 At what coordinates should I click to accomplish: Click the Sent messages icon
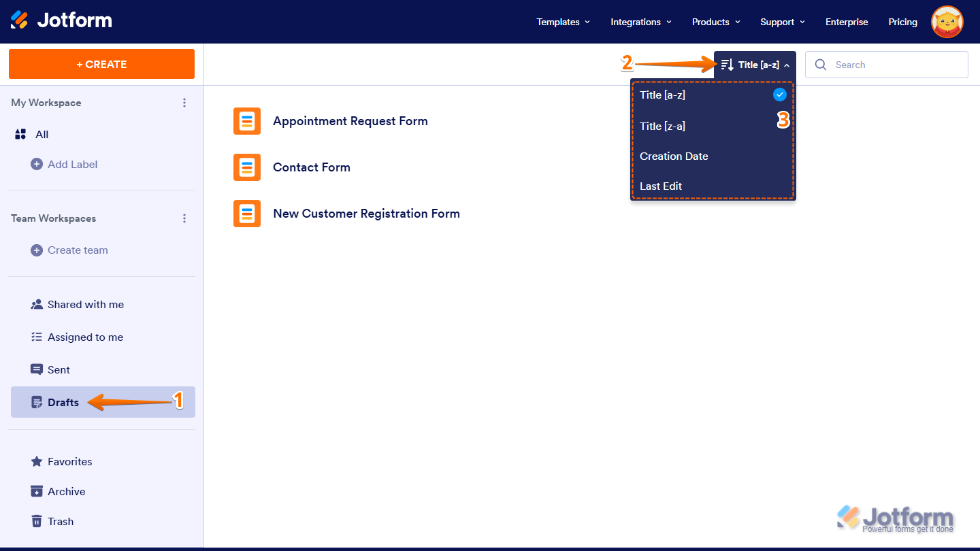[x=36, y=369]
